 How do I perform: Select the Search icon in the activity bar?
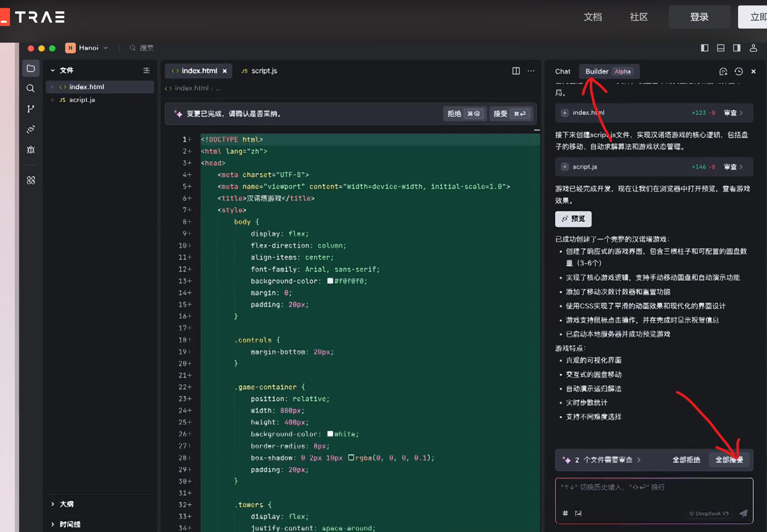point(31,88)
